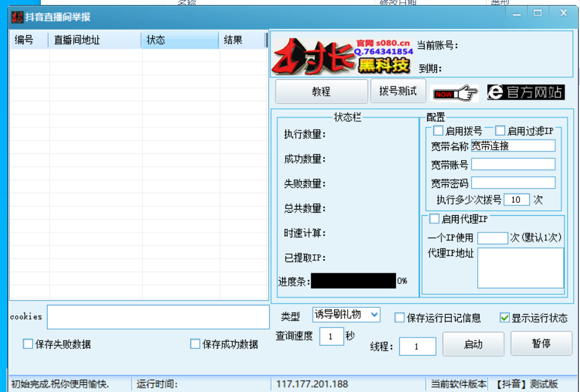This screenshot has width=580, height=392.
Task: Uncheck the 显示运行状态 checkbox
Action: click(x=504, y=318)
